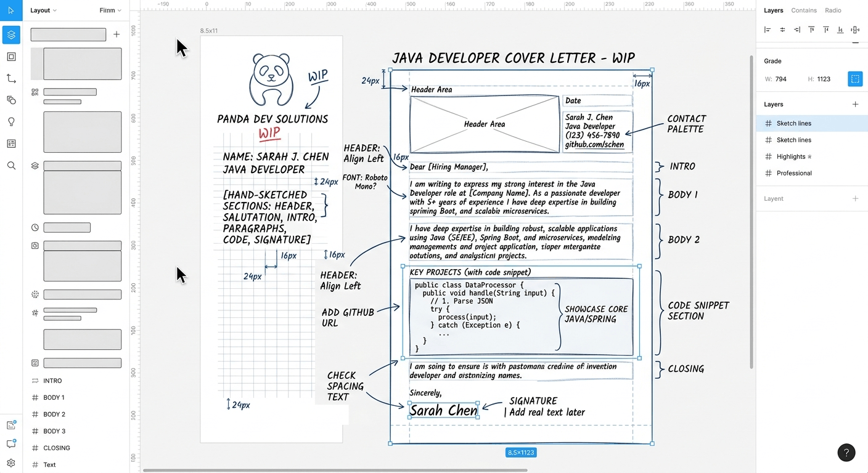
Task: Click the width field showing 794
Action: (781, 79)
